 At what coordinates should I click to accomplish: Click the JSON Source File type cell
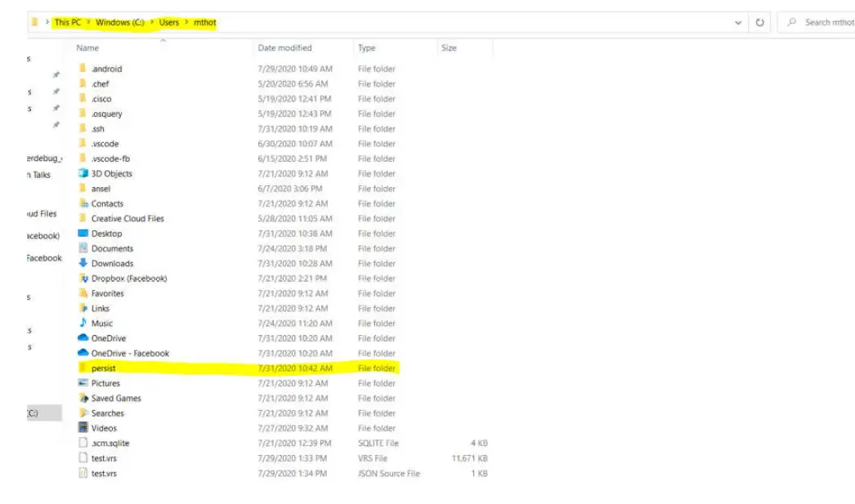pyautogui.click(x=389, y=474)
